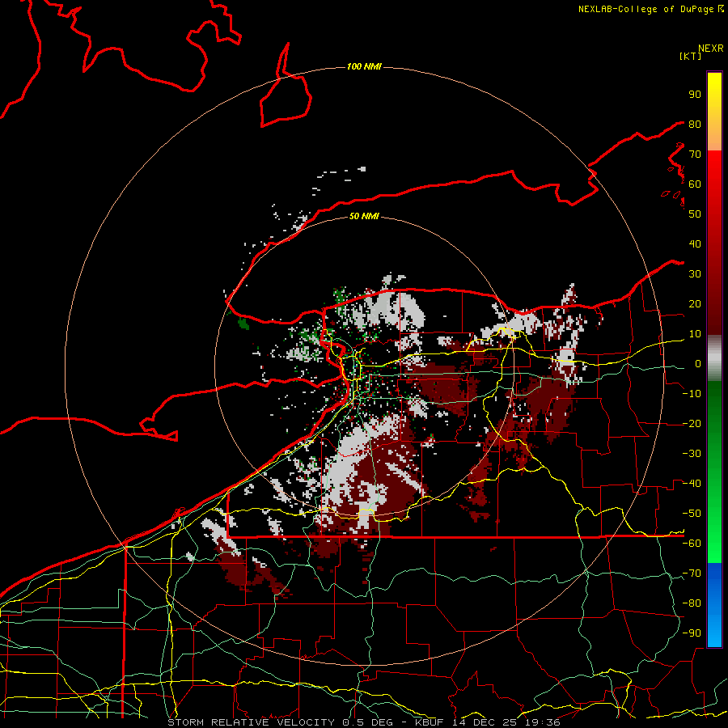Screen dimensions: 728x728
Task: Click the NEXR label above the color bar
Action: coord(711,49)
